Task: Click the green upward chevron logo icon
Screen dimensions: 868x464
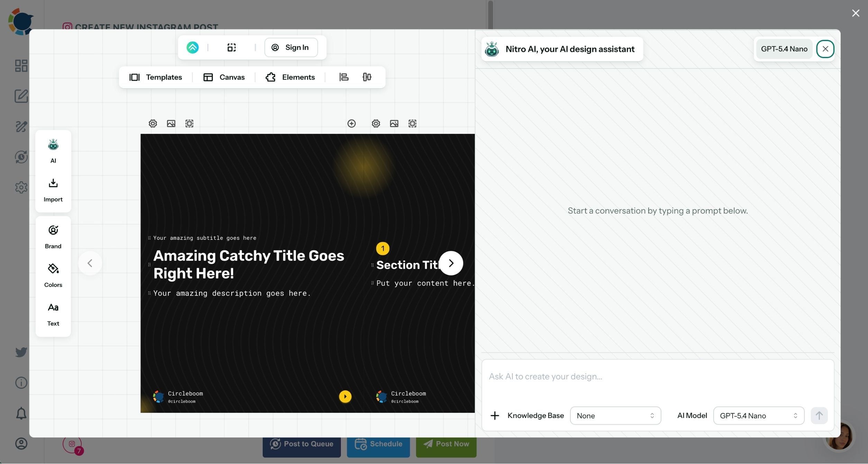Action: click(192, 47)
